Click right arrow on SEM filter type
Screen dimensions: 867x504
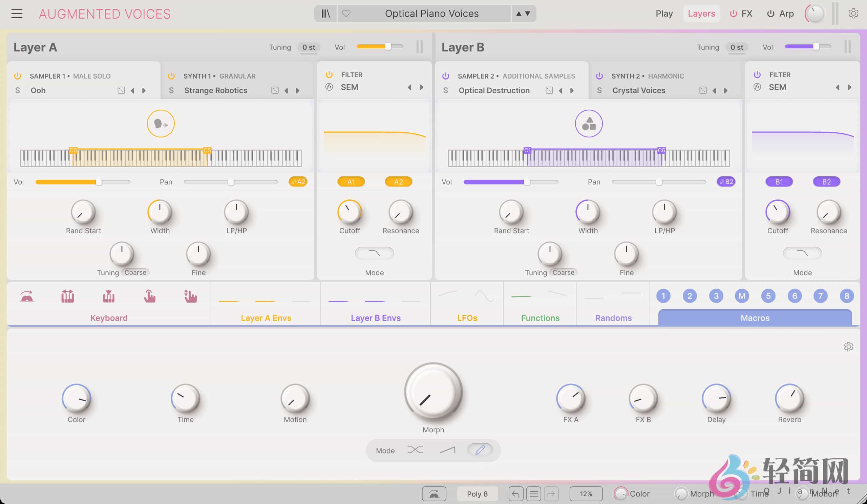(x=422, y=87)
